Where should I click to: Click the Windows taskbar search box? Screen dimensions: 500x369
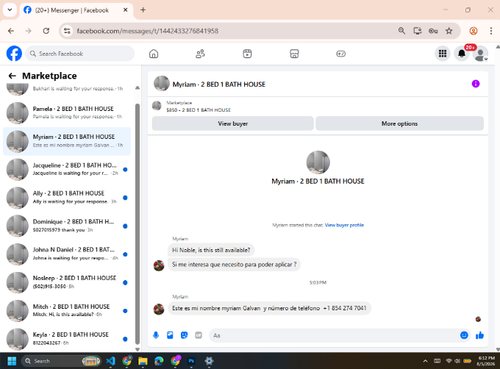(61, 361)
